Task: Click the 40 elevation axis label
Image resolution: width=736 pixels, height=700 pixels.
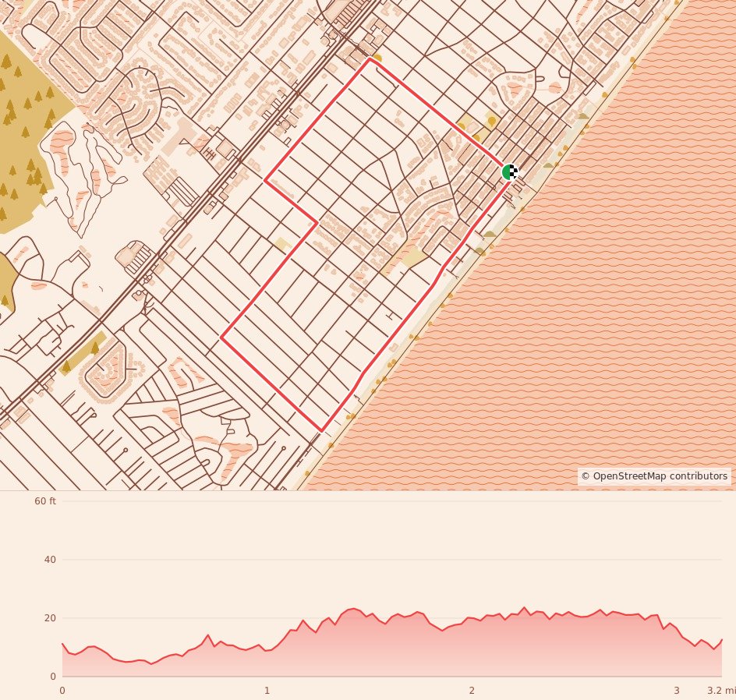Action: click(50, 559)
